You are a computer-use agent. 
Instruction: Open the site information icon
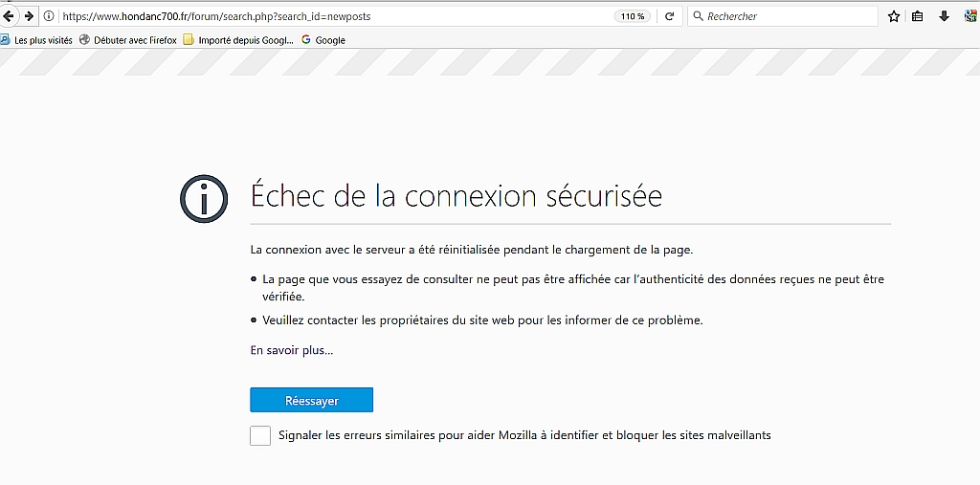(49, 16)
